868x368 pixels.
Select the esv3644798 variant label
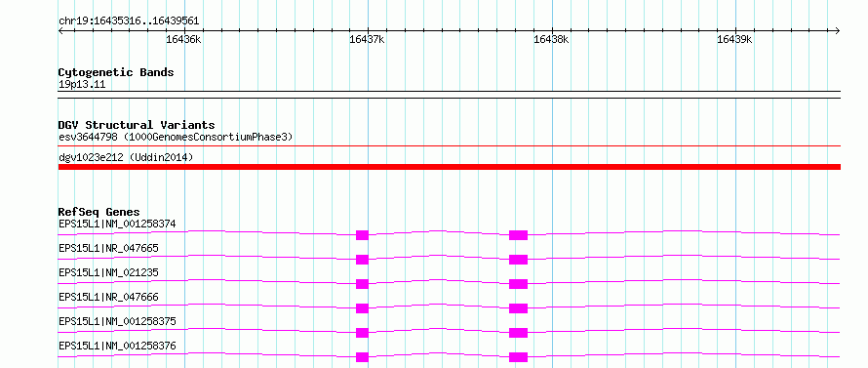point(176,137)
